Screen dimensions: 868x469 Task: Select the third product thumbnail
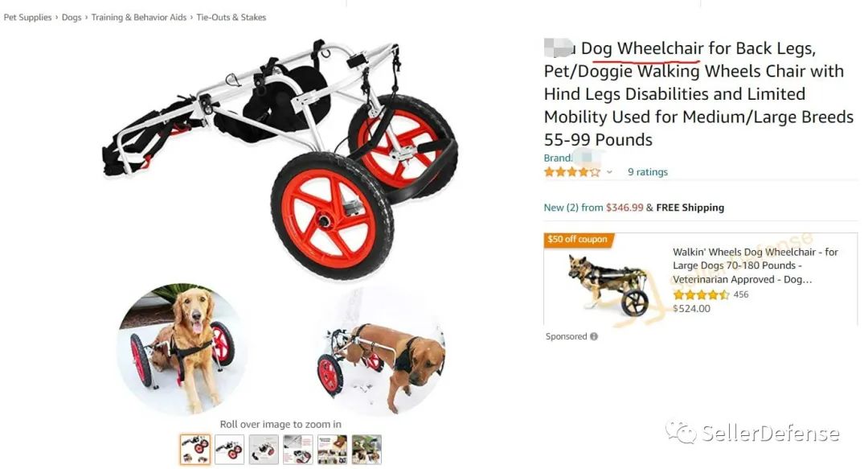(x=264, y=449)
